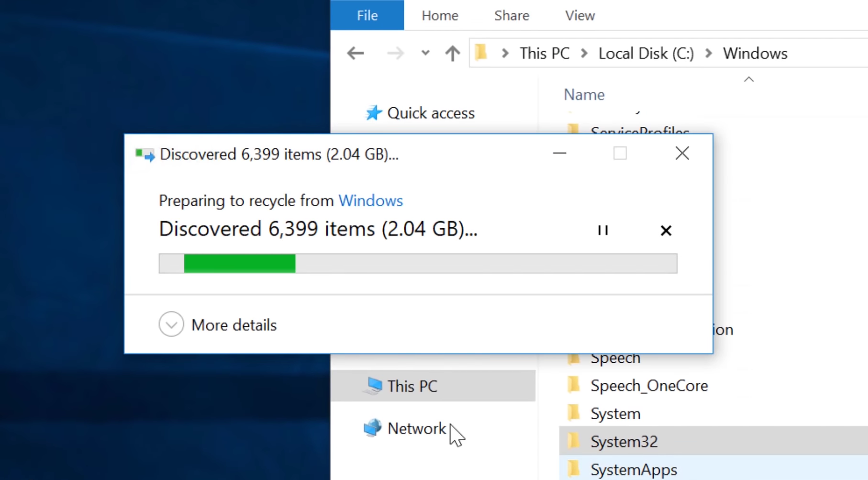This screenshot has height=480, width=868.
Task: Select Local Disk (C:) in address bar
Action: click(x=646, y=53)
